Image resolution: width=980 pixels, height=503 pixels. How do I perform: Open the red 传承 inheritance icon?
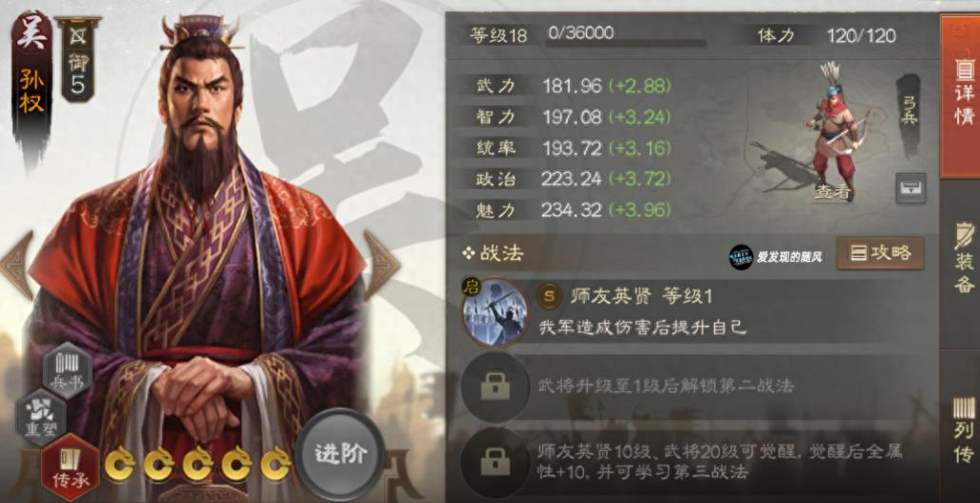69,467
